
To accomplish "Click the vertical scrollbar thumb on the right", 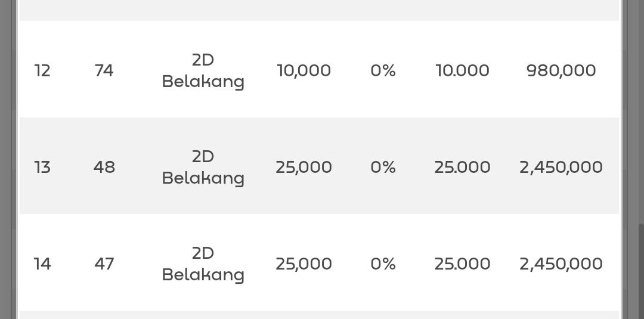I will (x=640, y=271).
